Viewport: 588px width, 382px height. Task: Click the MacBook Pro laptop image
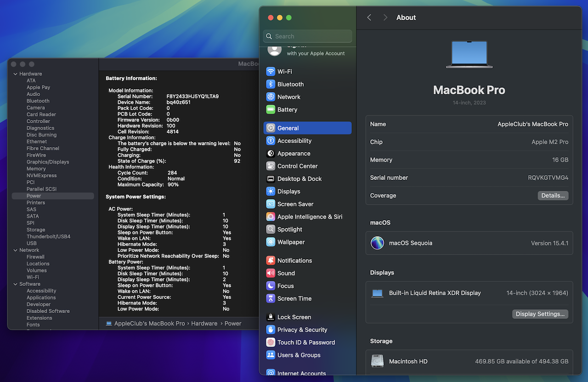pyautogui.click(x=469, y=55)
